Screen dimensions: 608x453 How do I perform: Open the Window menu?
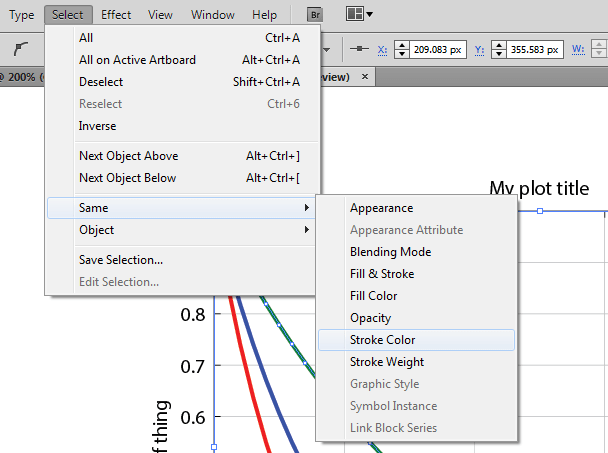point(212,15)
